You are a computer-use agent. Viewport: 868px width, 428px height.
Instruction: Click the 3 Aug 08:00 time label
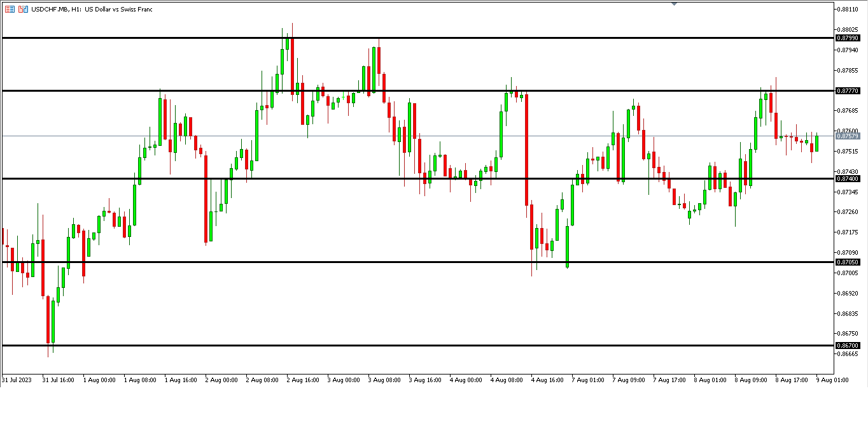[x=384, y=380]
